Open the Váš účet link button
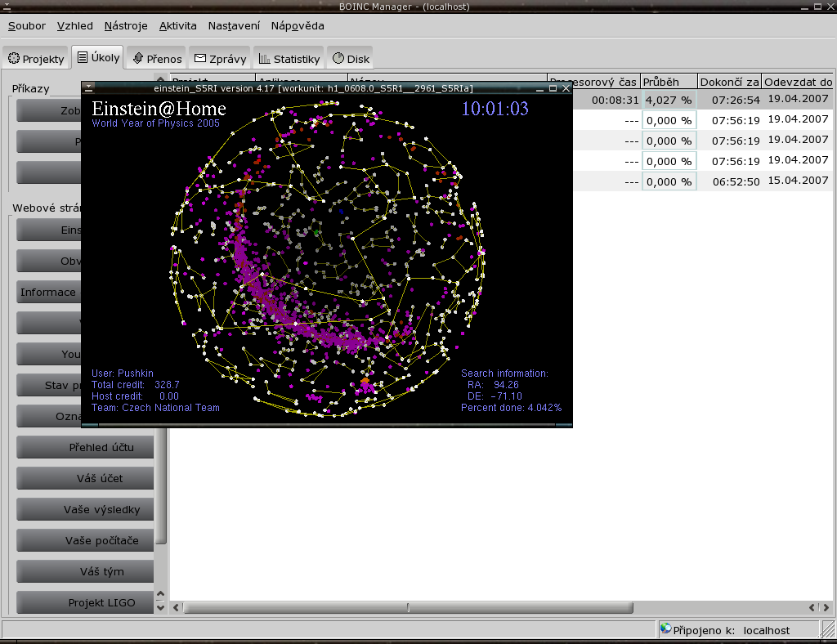Screen dimensions: 837x644 [x=85, y=478]
